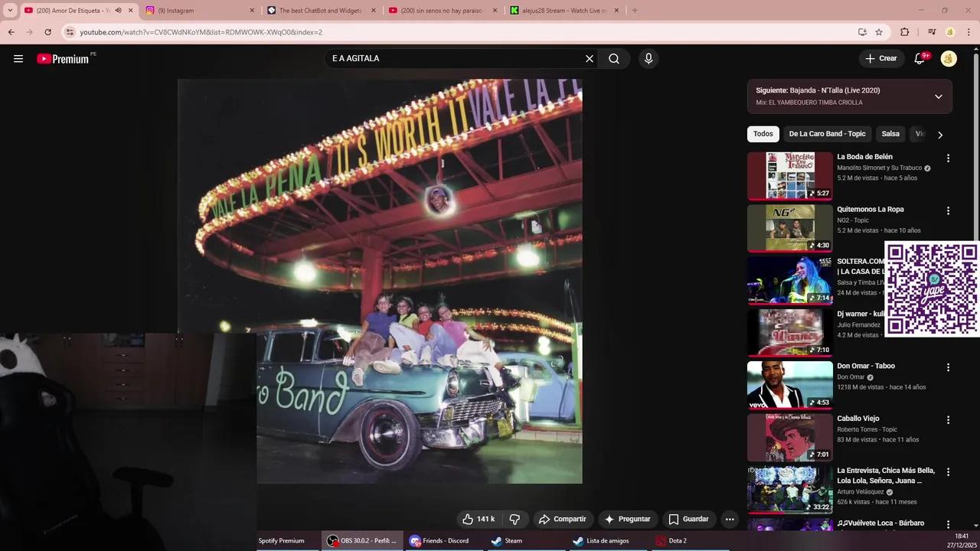Click the Compartir button
980x551 pixels.
[562, 519]
